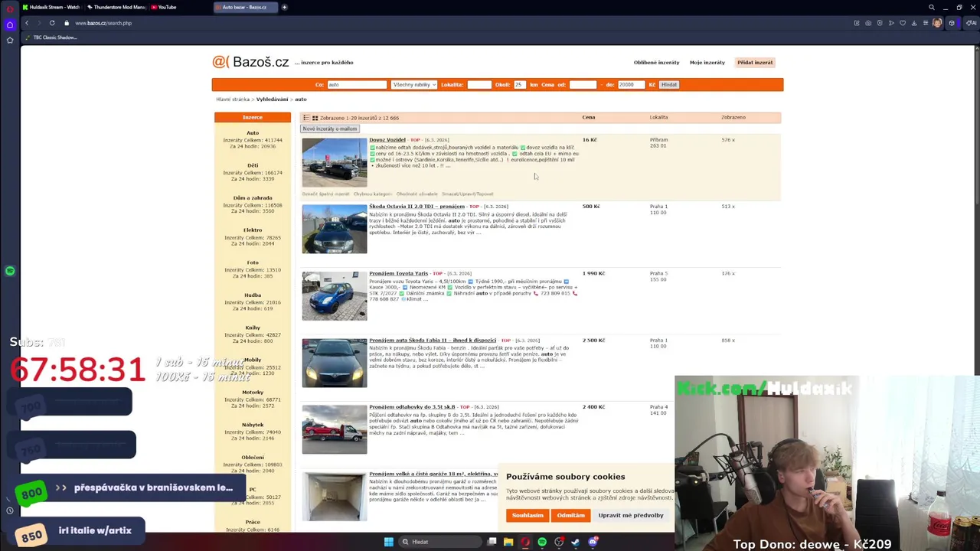
Task: Click the Windows Start button
Action: pyautogui.click(x=388, y=542)
